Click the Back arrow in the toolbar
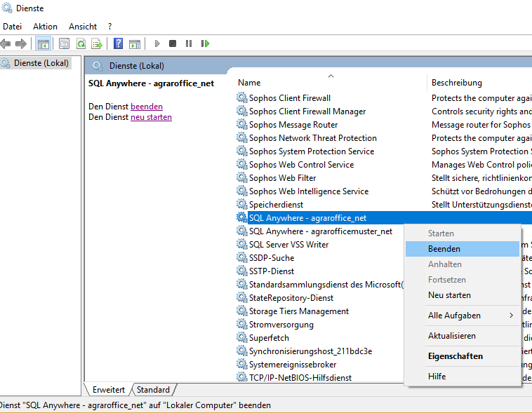 point(6,43)
